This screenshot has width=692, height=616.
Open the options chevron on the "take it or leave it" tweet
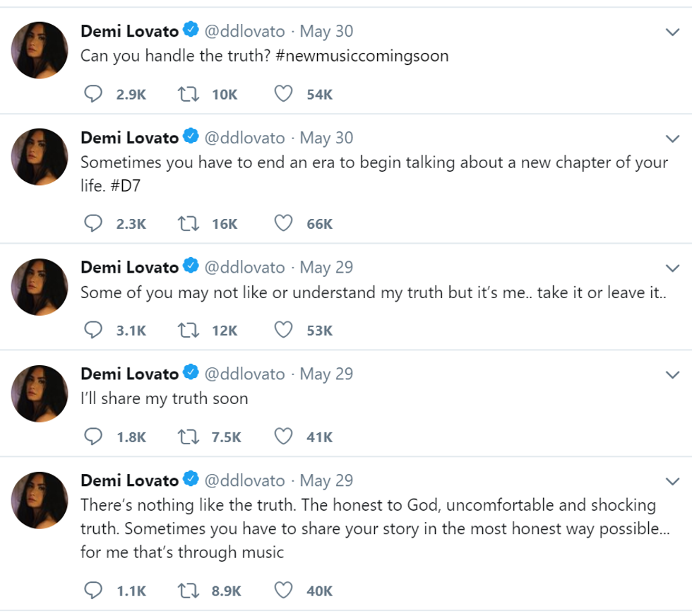pos(672,268)
